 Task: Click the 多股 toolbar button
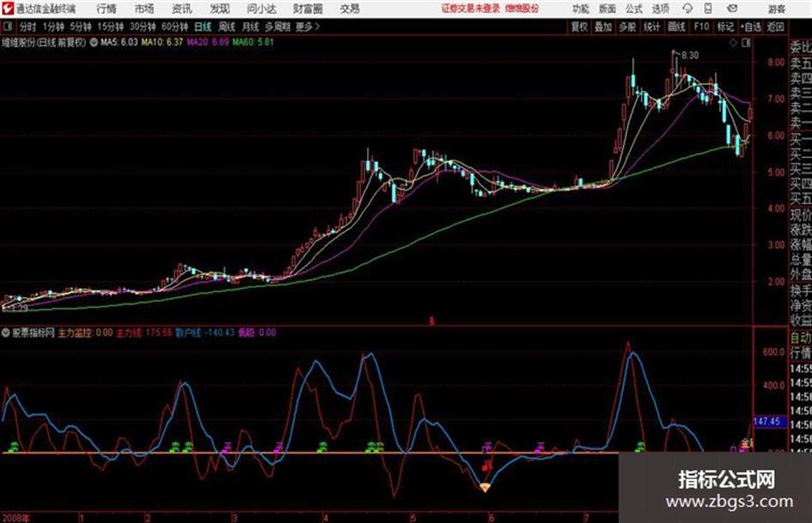tap(627, 27)
